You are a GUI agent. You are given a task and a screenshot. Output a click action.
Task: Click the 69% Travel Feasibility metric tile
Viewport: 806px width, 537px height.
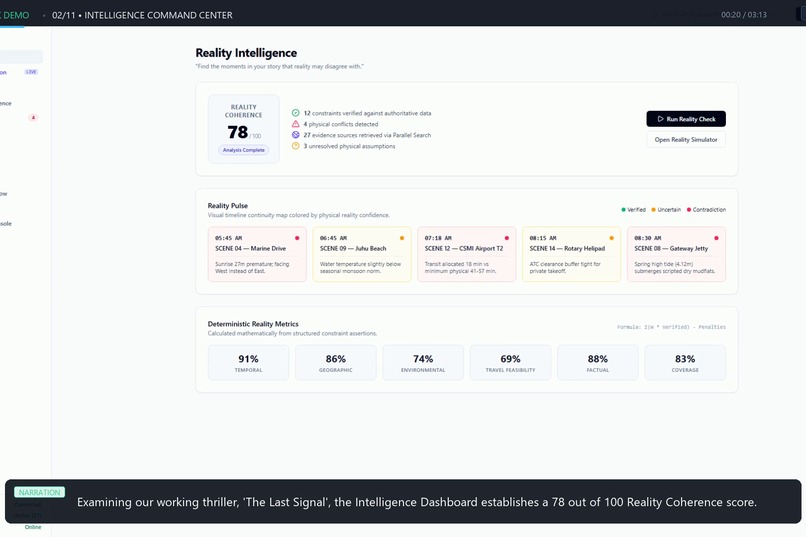510,363
